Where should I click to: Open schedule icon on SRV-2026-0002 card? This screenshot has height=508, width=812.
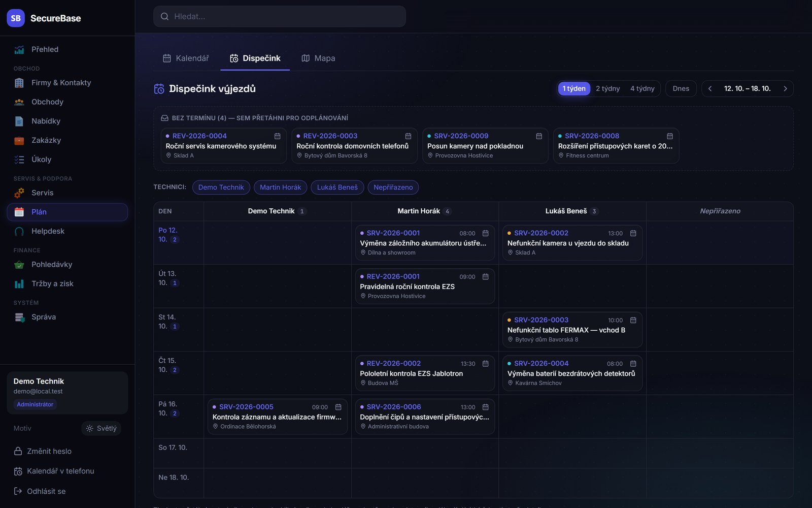click(x=633, y=233)
